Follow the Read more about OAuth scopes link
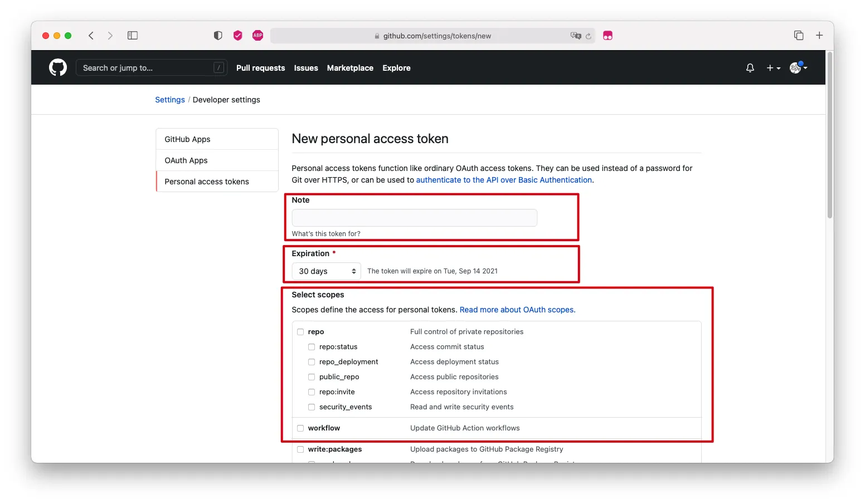 [x=517, y=310]
